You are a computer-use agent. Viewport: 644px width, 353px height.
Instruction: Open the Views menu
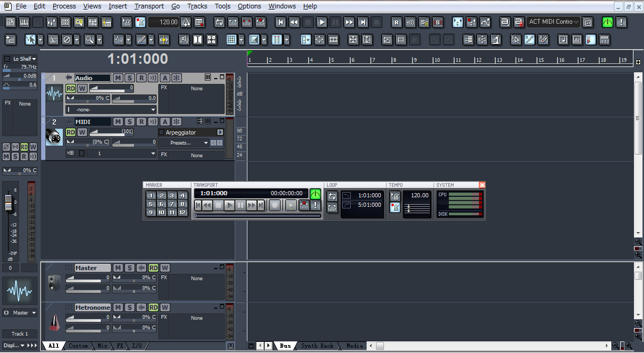(x=92, y=6)
